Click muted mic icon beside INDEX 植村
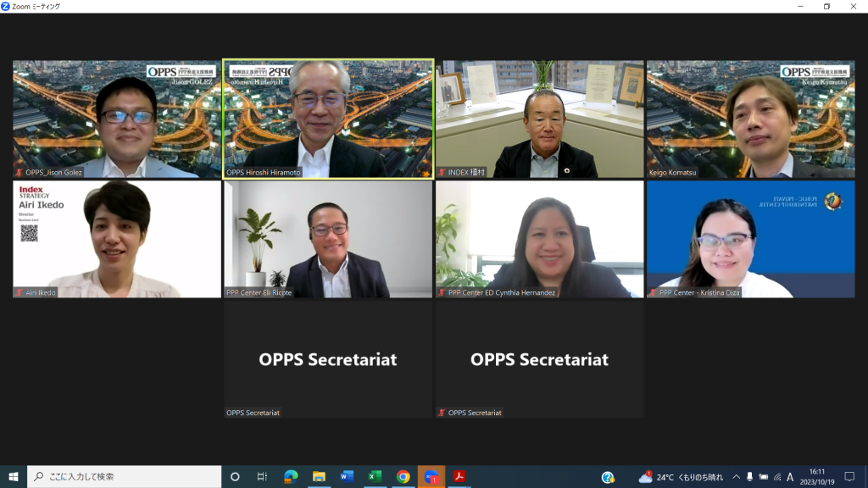Screen dimensions: 868x488 click(442, 173)
